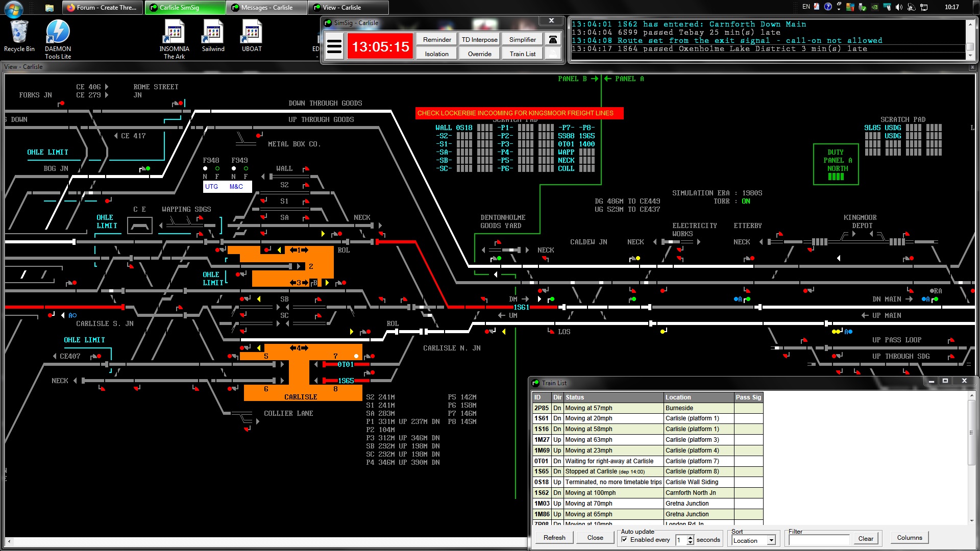Click the TD Interpose button

pos(479,39)
